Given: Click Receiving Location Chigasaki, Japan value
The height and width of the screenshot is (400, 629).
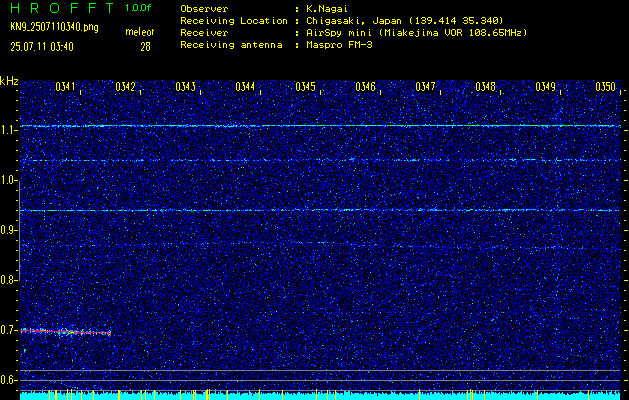Looking at the screenshot, I should coord(405,21).
